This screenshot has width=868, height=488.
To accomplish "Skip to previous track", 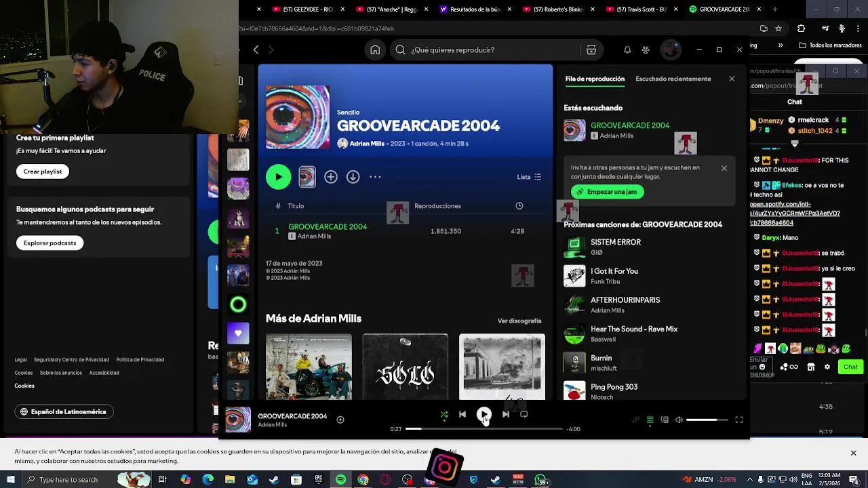I will tap(462, 414).
